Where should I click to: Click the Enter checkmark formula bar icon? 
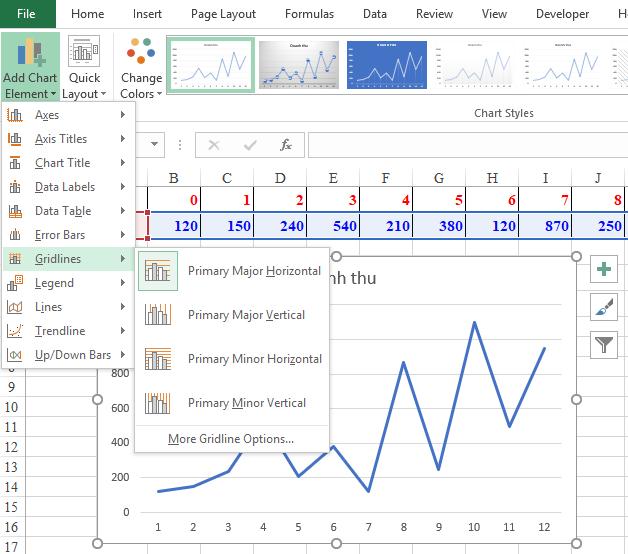click(x=250, y=145)
